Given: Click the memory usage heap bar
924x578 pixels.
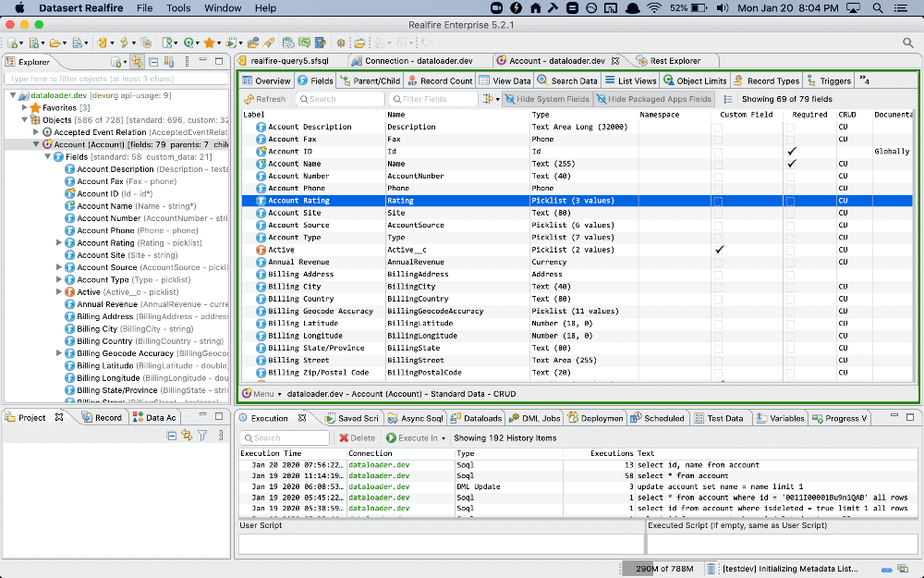Looking at the screenshot, I should click(x=663, y=569).
